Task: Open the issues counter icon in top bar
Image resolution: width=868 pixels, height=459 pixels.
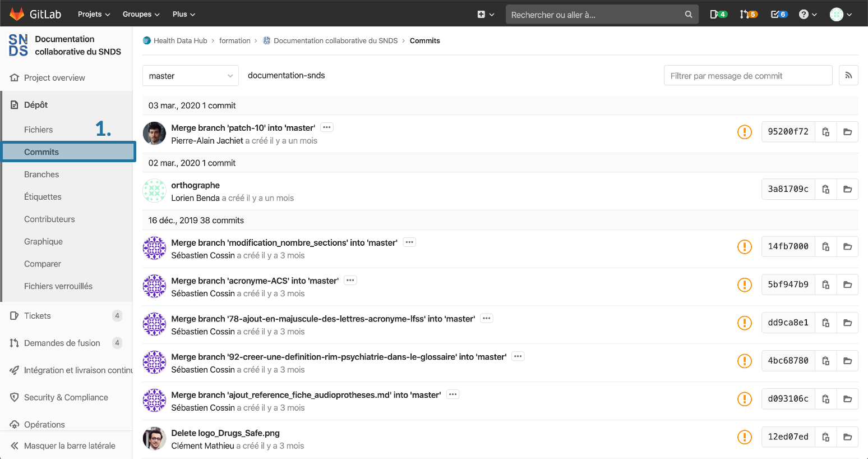Action: point(718,15)
